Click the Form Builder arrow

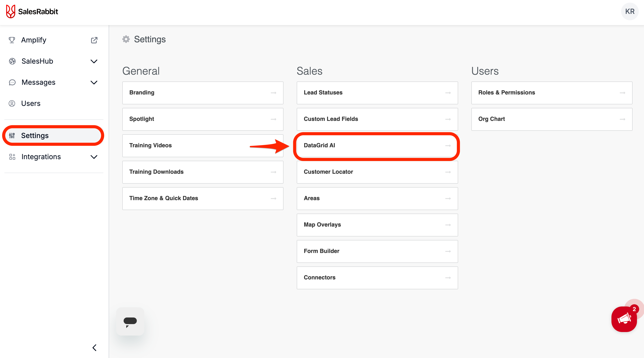[x=448, y=251]
